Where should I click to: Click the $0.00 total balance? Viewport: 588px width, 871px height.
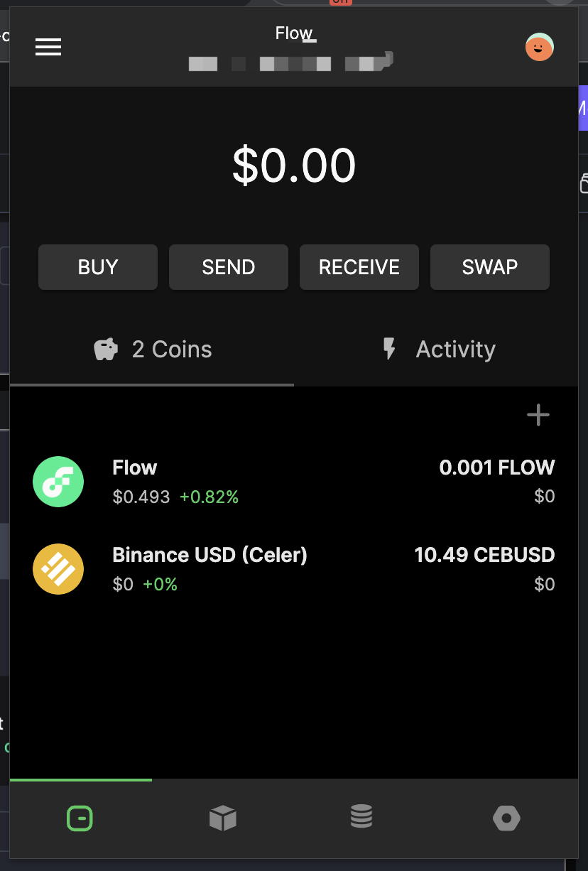click(294, 166)
